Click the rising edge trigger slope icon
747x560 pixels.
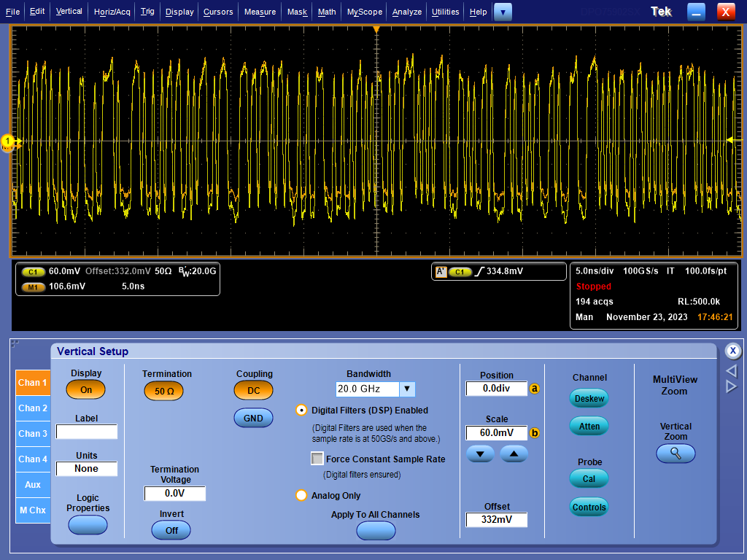pos(479,271)
